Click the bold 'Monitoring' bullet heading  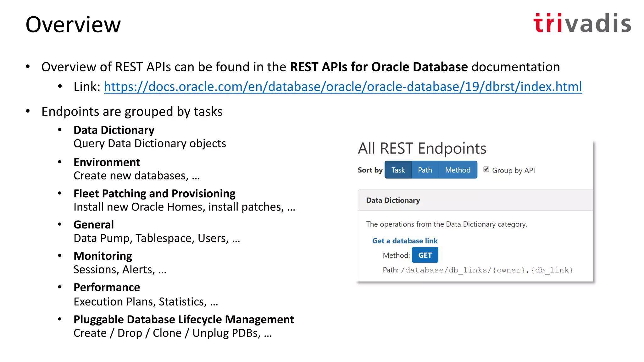point(103,256)
